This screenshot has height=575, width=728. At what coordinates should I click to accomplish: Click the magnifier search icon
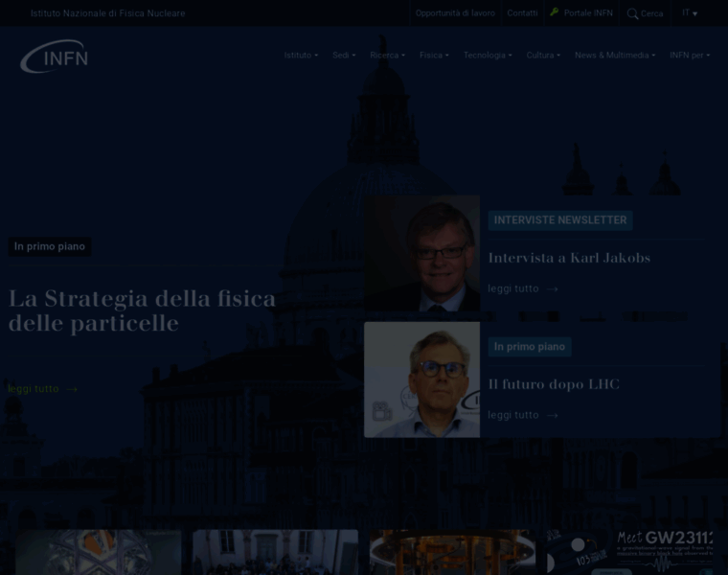[632, 14]
